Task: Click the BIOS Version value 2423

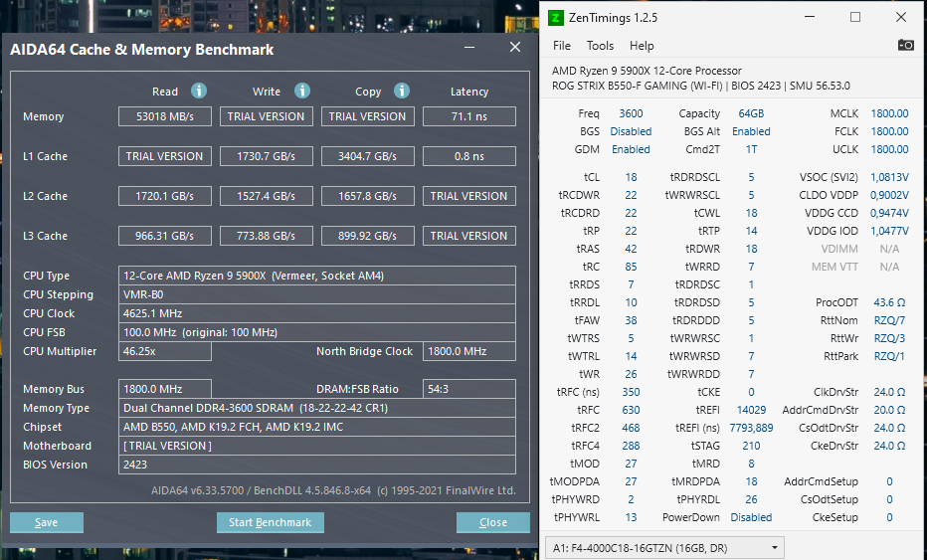Action: (x=317, y=465)
